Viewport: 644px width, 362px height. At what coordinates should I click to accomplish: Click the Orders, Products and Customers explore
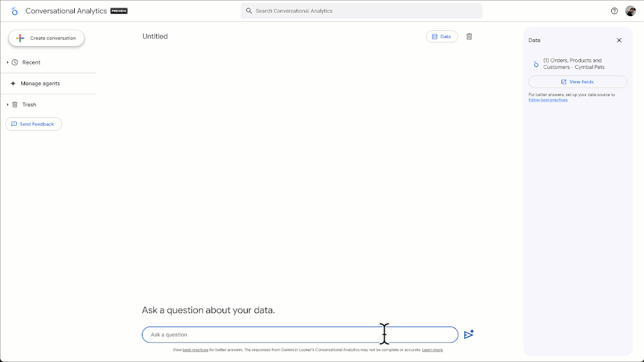[x=574, y=64]
